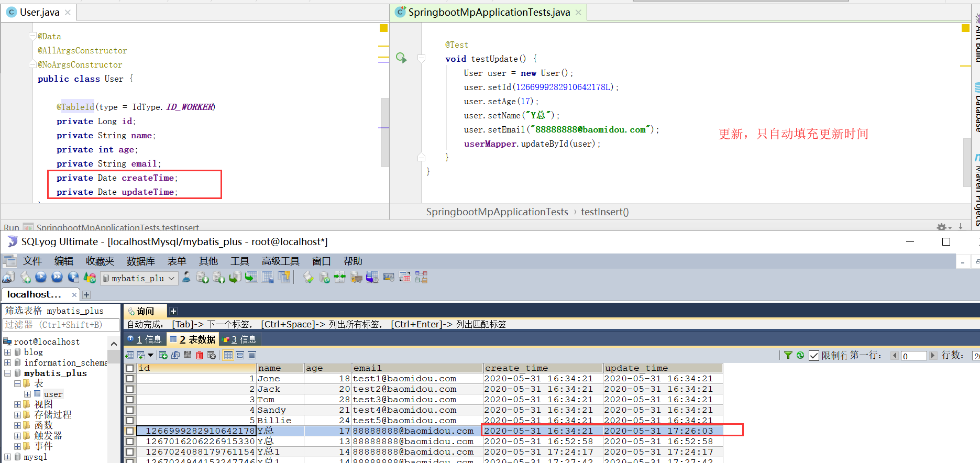The height and width of the screenshot is (463, 980).
Task: Click the testInsert() breadcrumb
Action: 604,212
